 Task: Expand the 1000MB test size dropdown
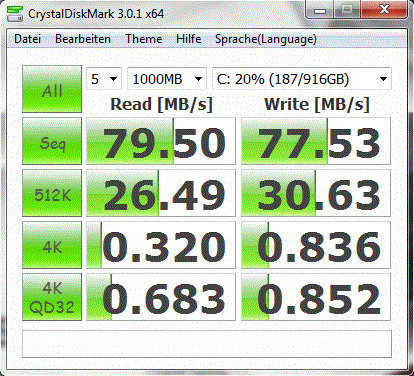[x=167, y=79]
